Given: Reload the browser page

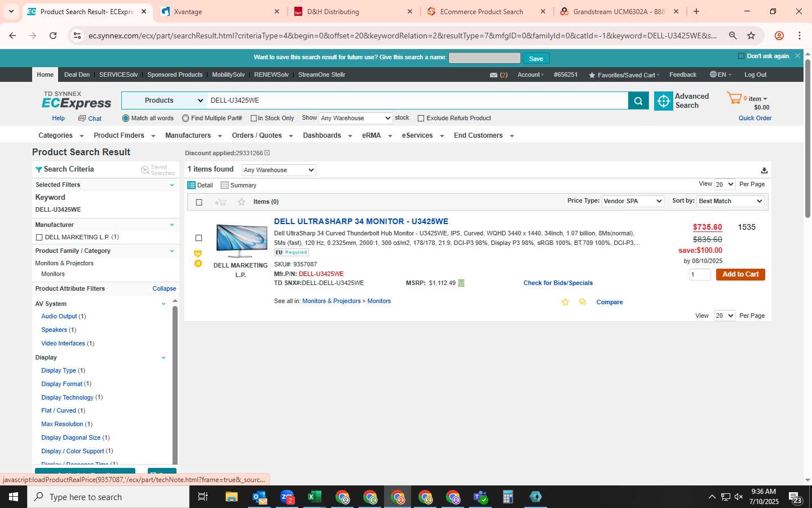Looking at the screenshot, I should (53, 36).
